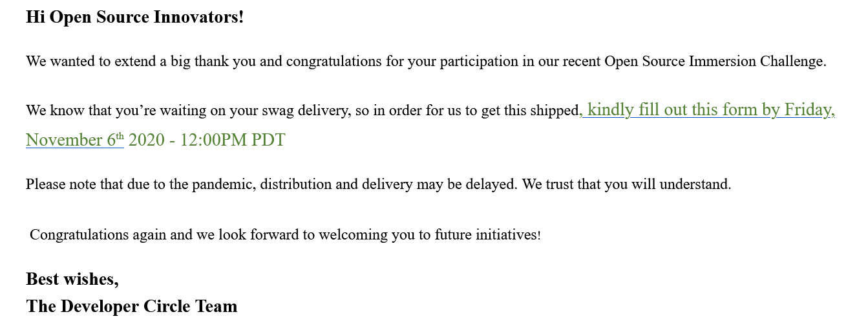The width and height of the screenshot is (868, 323).
Task: Click "We trust that you will understand" sentence
Action: coord(626,184)
